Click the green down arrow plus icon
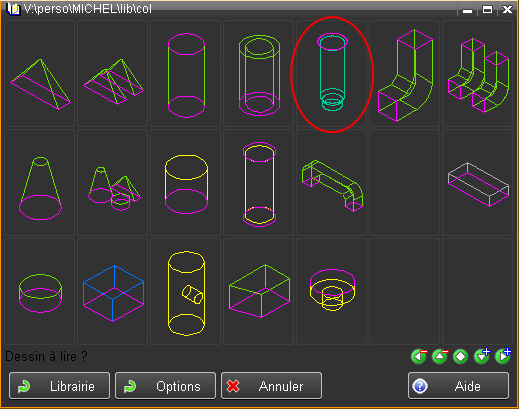Image resolution: width=519 pixels, height=409 pixels. (x=482, y=356)
